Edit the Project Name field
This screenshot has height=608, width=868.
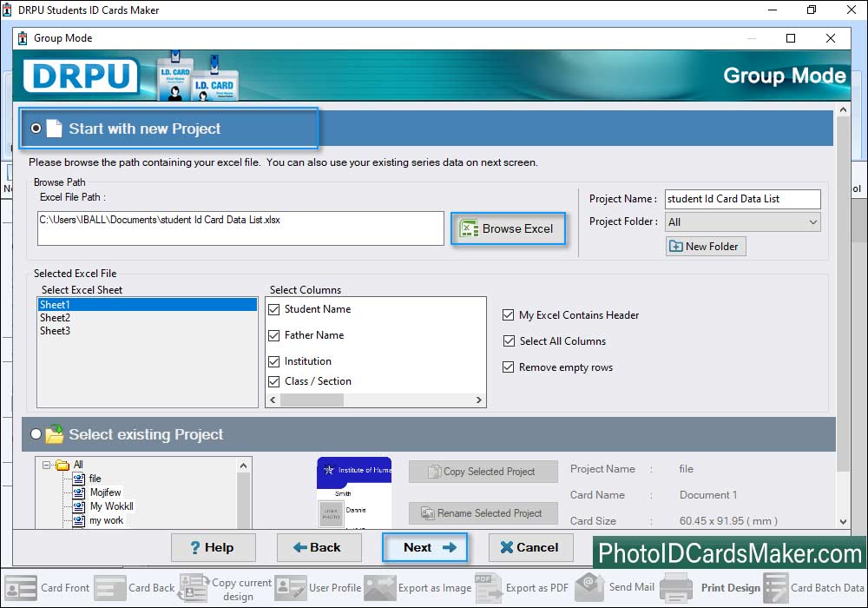pyautogui.click(x=743, y=200)
